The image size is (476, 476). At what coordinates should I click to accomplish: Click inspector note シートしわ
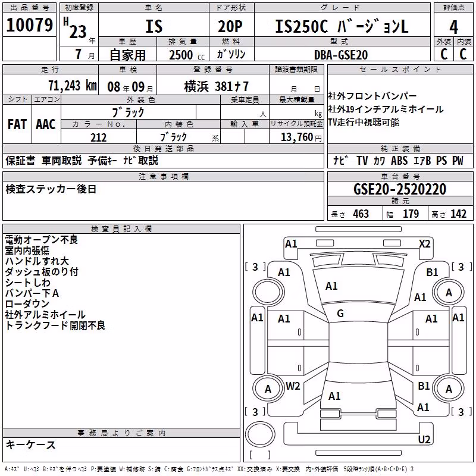click(27, 283)
